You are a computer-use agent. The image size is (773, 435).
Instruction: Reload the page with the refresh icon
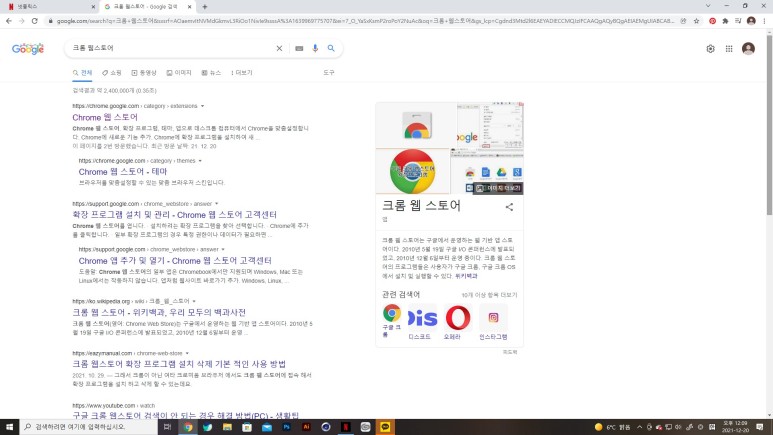[x=35, y=21]
